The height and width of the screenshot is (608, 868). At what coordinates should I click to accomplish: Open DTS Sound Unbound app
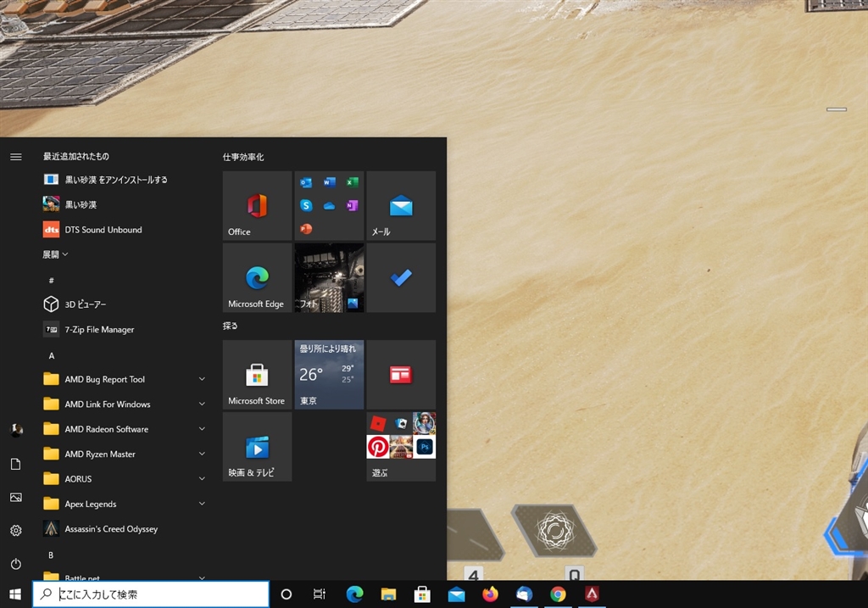(125, 229)
